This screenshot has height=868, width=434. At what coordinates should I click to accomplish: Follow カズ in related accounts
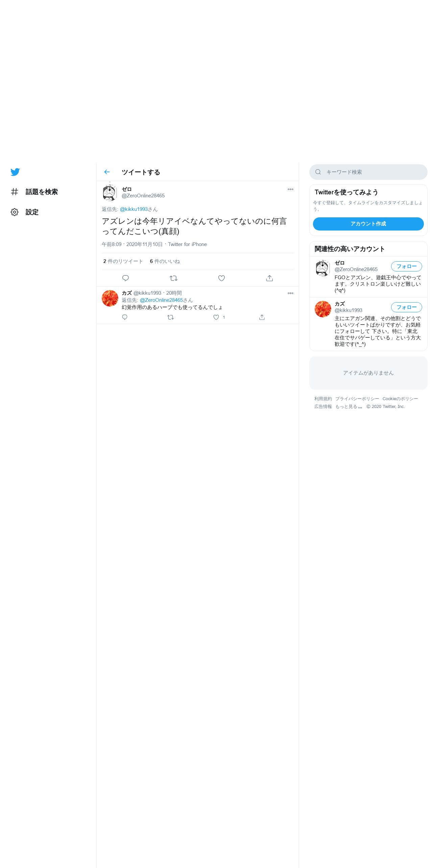(407, 307)
